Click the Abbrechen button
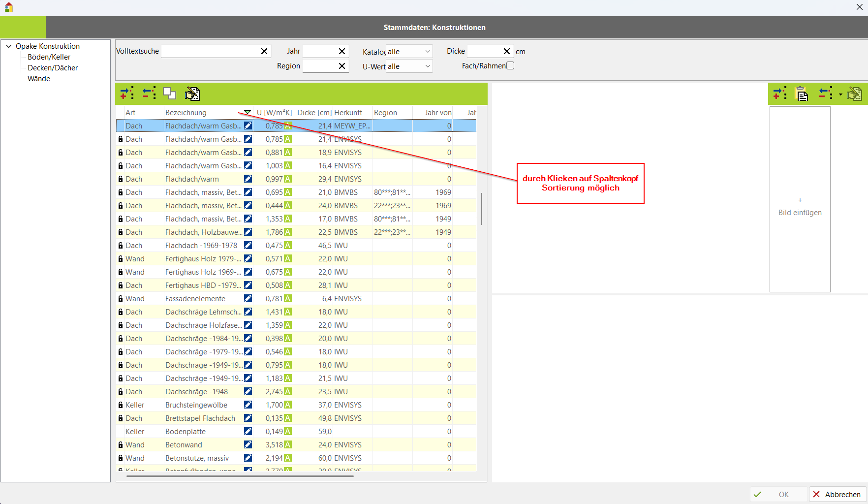868x504 pixels. pos(837,494)
